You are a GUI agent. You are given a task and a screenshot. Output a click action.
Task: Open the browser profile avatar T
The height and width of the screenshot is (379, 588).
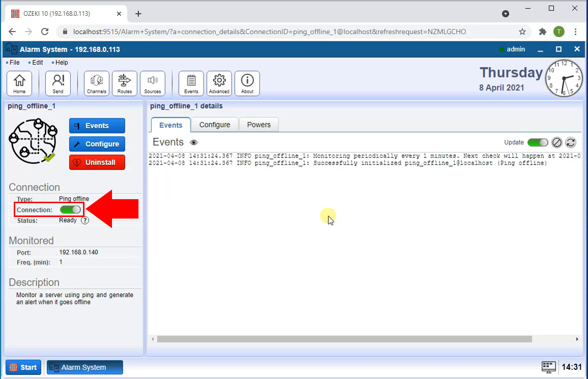click(559, 32)
